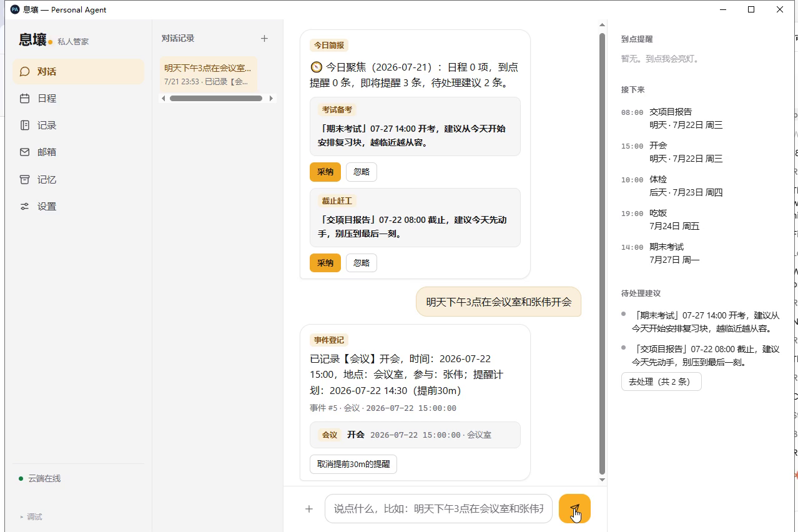
Task: Click the left arrow of conversation list scrollbar
Action: 164,99
